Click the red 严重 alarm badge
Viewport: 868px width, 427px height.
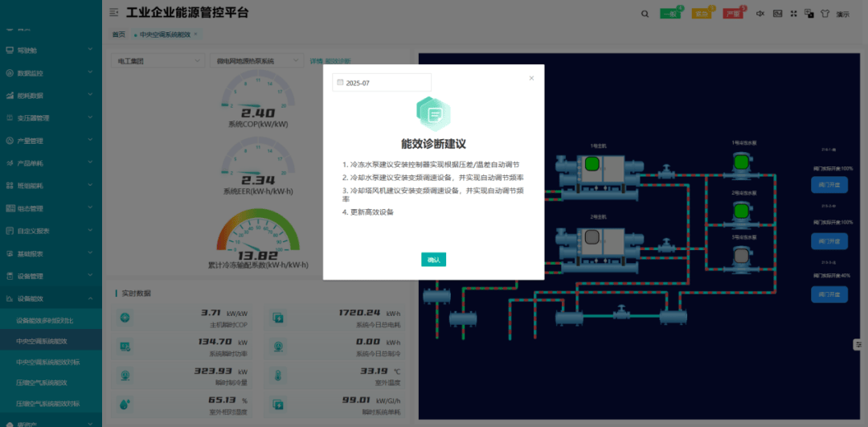(x=732, y=14)
